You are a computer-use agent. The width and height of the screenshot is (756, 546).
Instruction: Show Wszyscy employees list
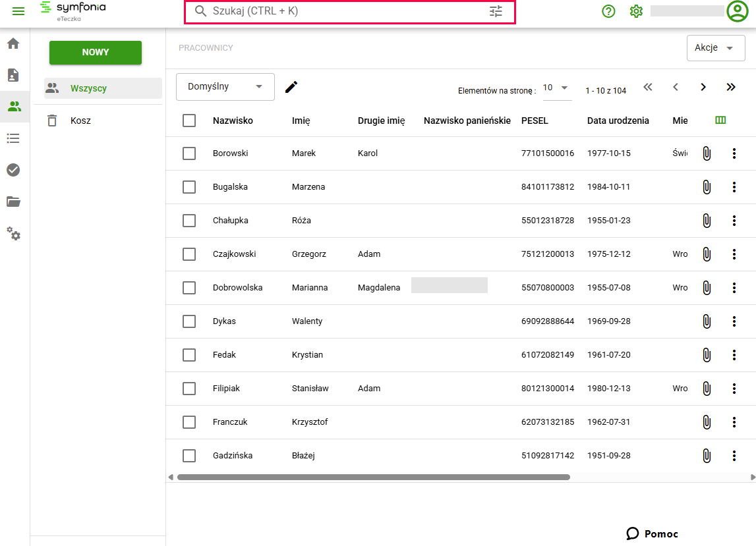[103, 88]
